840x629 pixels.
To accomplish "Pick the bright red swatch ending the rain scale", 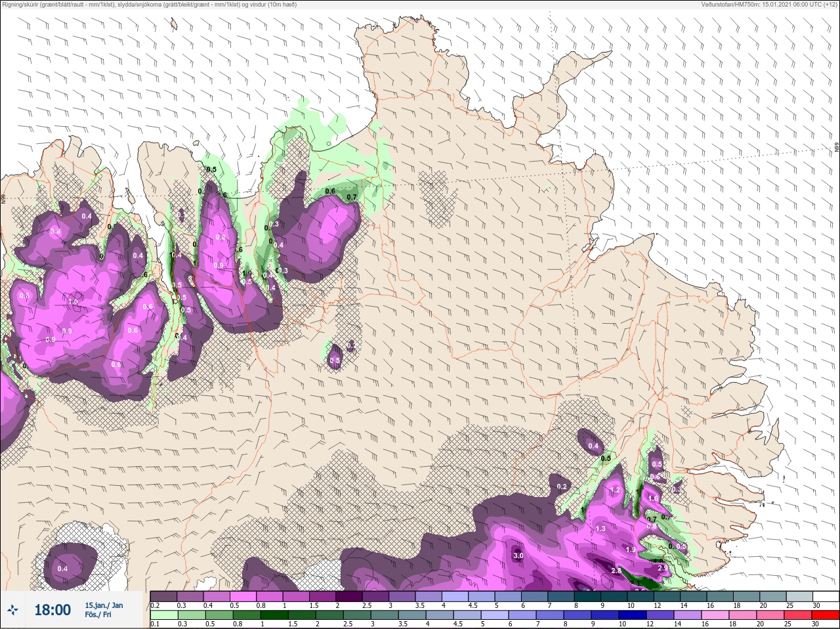I will (x=826, y=616).
